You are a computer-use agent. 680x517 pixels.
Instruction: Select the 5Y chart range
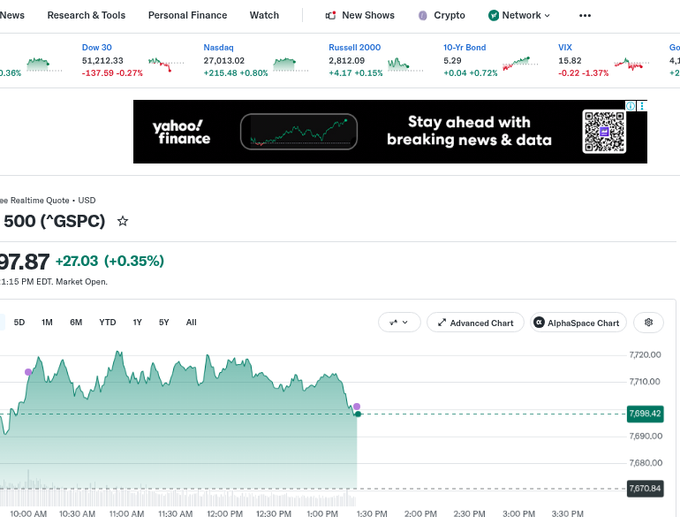pos(163,322)
